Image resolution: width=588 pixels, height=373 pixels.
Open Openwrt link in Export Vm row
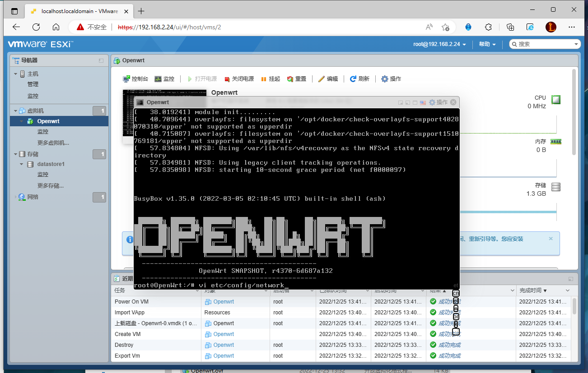click(x=224, y=356)
